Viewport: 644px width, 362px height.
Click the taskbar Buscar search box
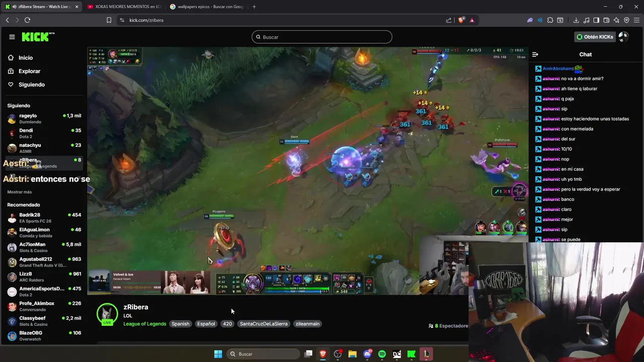(264, 354)
